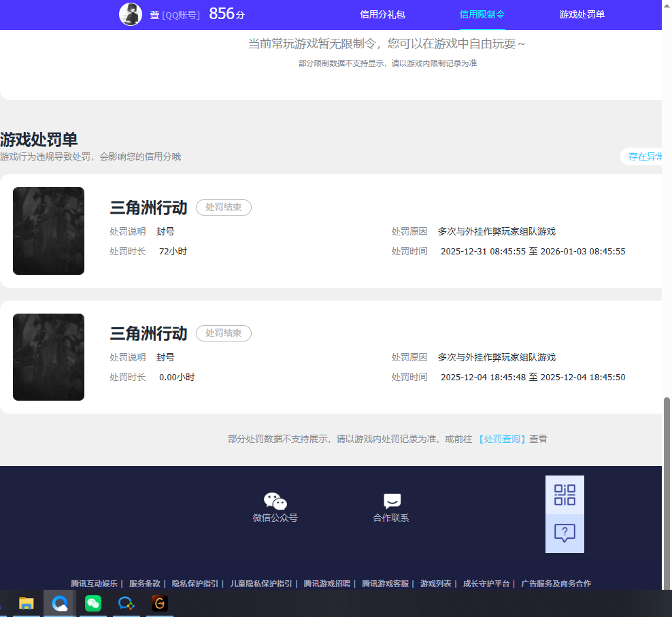Viewport: 672px width, 617px height.
Task: Open 成长守护平台 footer link
Action: point(486,584)
